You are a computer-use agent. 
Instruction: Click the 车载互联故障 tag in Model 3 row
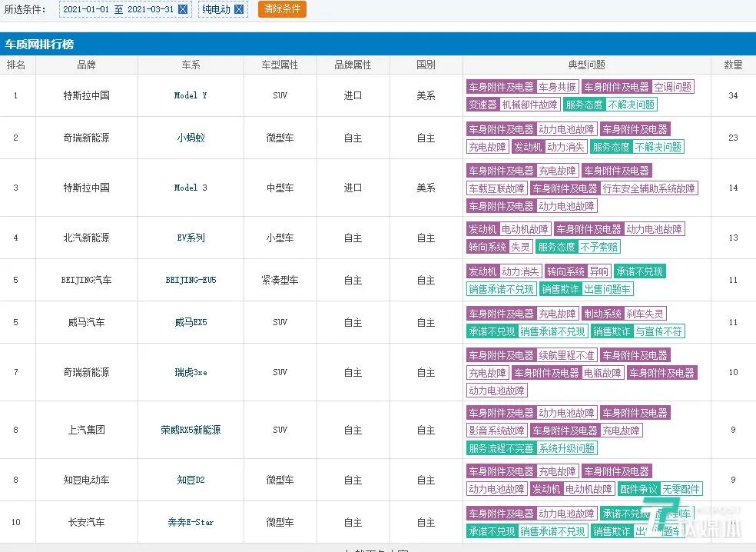(496, 188)
